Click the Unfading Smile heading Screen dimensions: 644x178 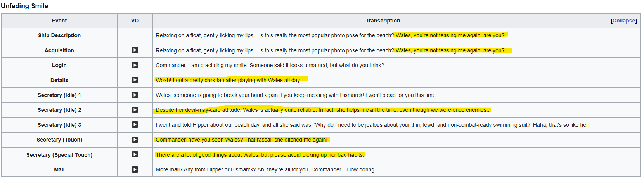[x=24, y=6]
